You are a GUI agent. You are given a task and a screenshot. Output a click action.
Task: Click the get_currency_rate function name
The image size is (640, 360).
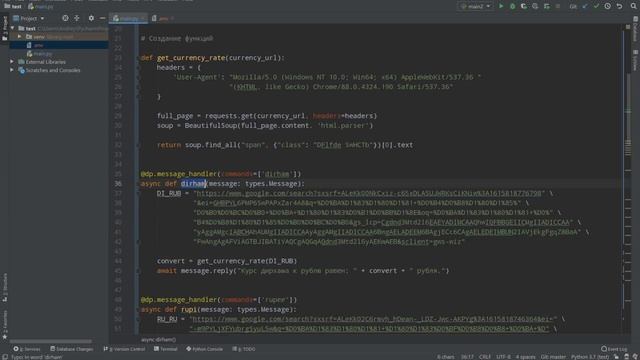point(191,58)
